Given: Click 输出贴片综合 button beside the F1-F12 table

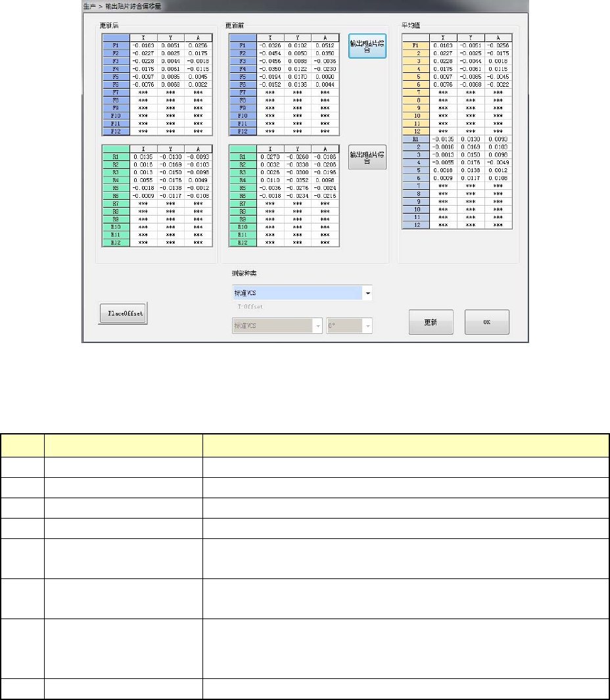Looking at the screenshot, I should (x=367, y=46).
